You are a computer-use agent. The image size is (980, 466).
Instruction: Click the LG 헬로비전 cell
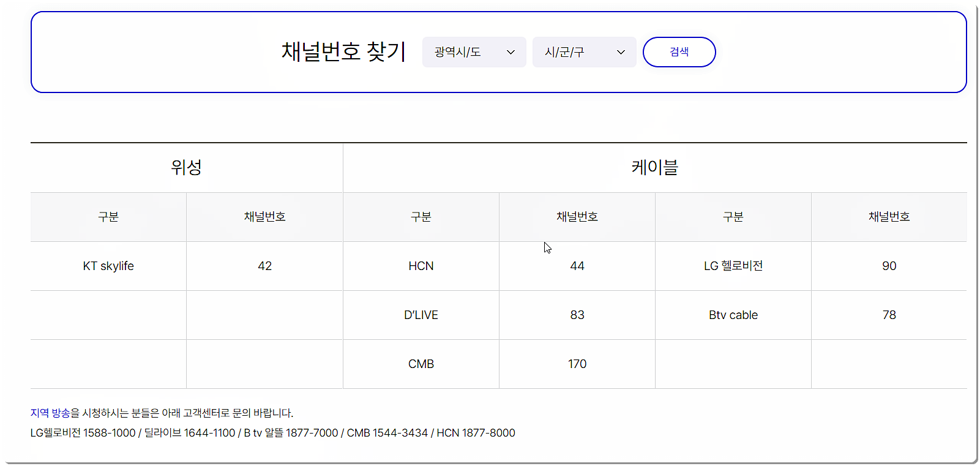tap(733, 266)
